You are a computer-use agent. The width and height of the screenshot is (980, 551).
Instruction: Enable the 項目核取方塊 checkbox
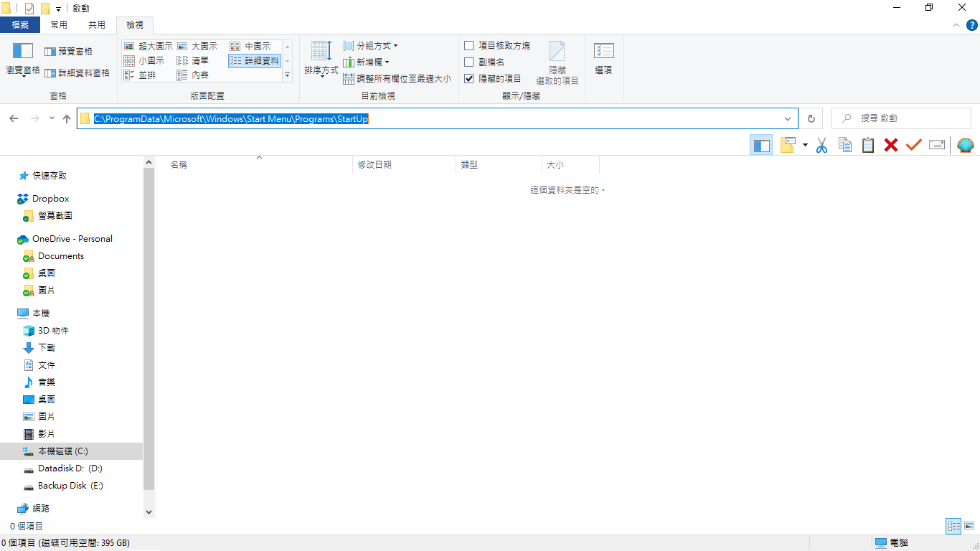click(x=469, y=46)
